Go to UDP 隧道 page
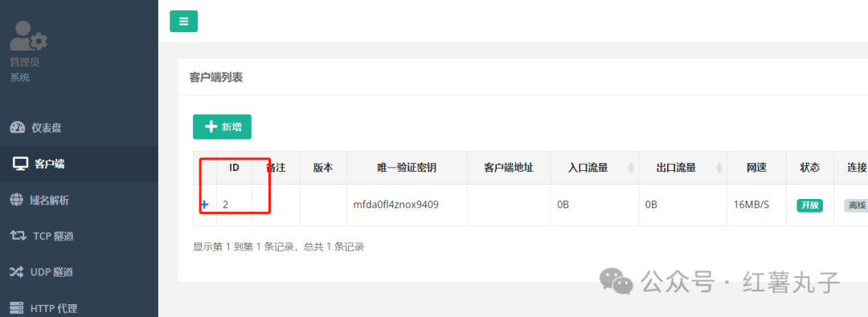The width and height of the screenshot is (868, 317). [79, 272]
